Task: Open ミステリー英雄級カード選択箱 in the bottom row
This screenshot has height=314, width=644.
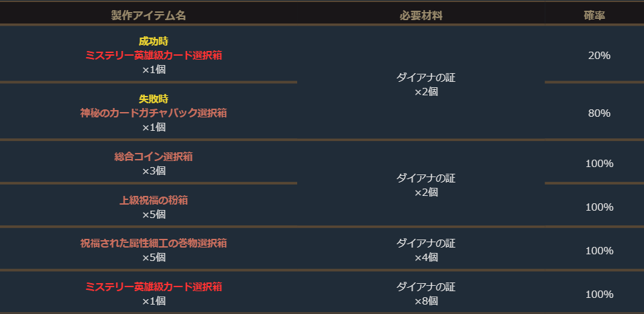Action: (x=154, y=286)
